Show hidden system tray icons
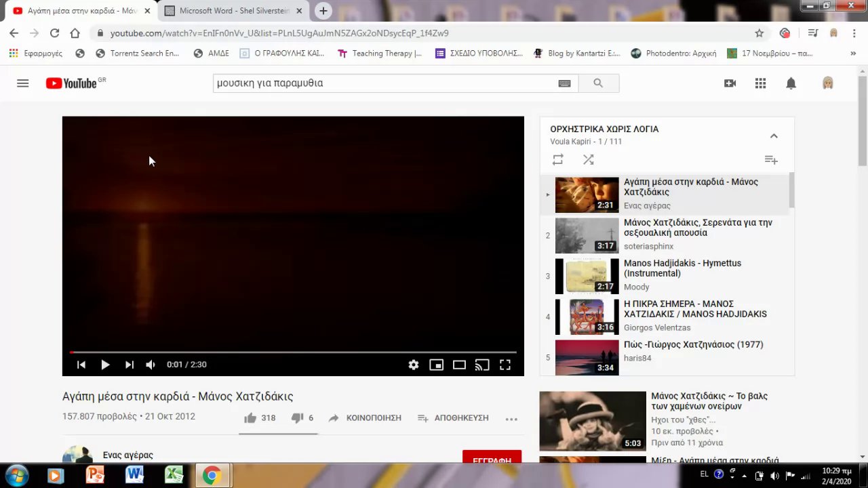This screenshot has height=488, width=868. pyautogui.click(x=744, y=476)
